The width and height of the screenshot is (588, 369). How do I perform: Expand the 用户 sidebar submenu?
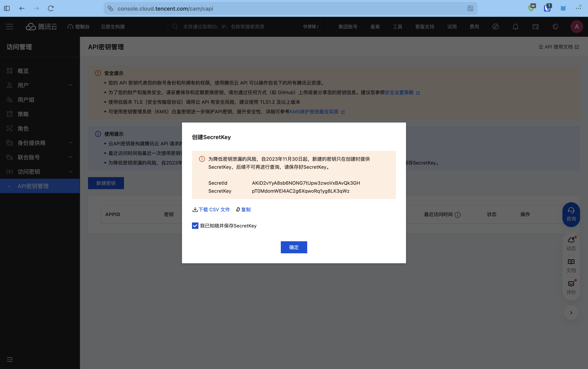coord(70,85)
